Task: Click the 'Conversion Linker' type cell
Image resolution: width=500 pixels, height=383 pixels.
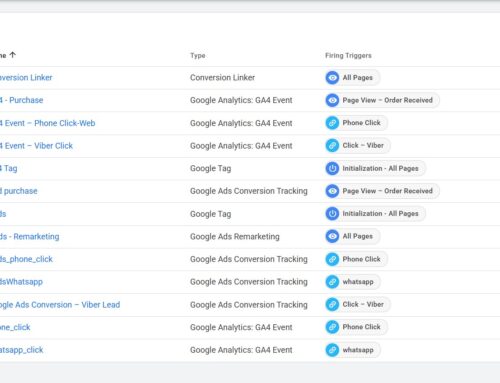Action: coord(222,78)
